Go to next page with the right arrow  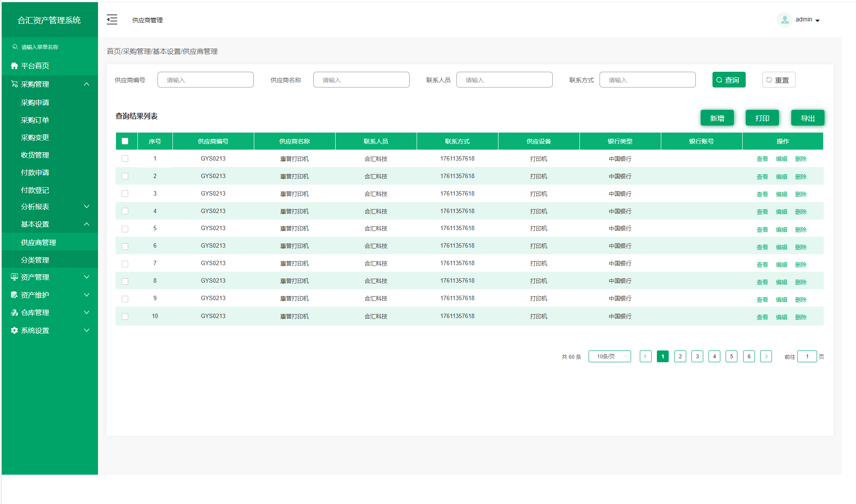click(x=766, y=357)
